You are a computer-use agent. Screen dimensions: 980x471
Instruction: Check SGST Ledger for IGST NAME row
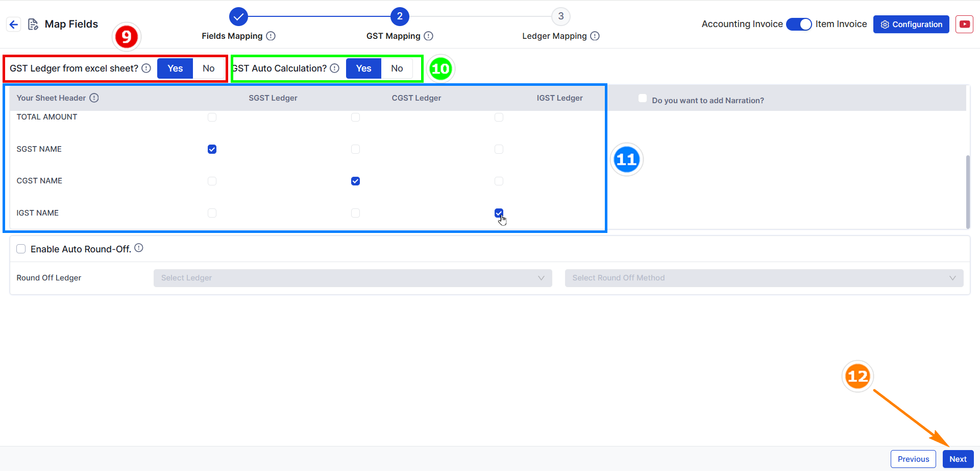(212, 213)
